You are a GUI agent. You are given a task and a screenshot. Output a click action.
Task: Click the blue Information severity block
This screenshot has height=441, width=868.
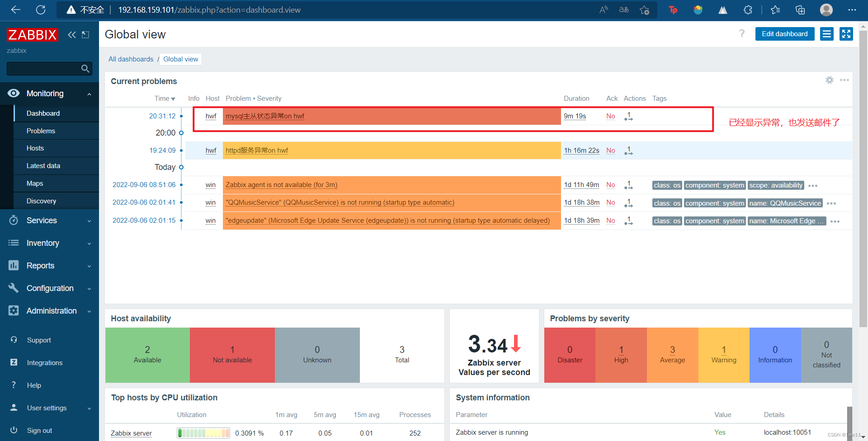tap(775, 355)
